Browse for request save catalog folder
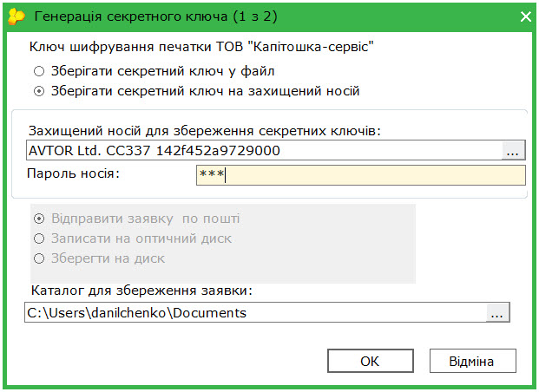Image resolution: width=539 pixels, height=392 pixels. click(x=497, y=312)
